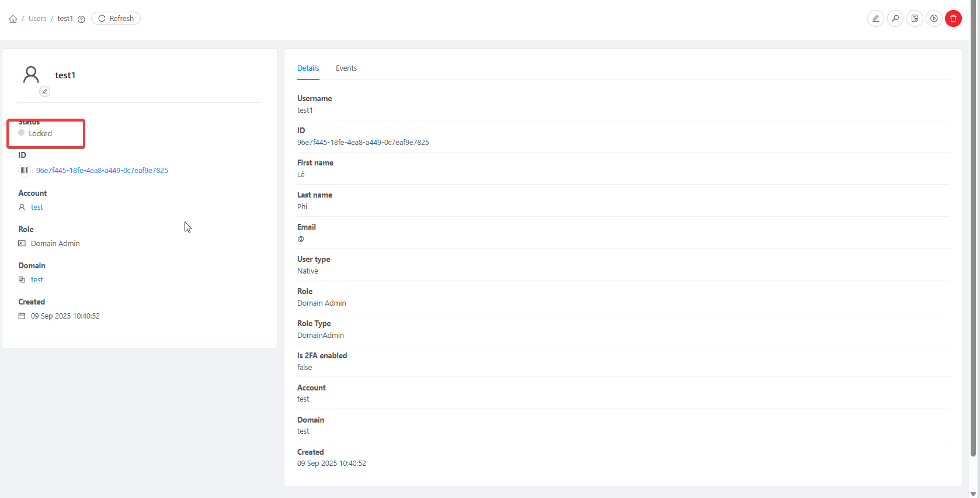Open help question mark beside test1
The image size is (980, 498).
[81, 19]
